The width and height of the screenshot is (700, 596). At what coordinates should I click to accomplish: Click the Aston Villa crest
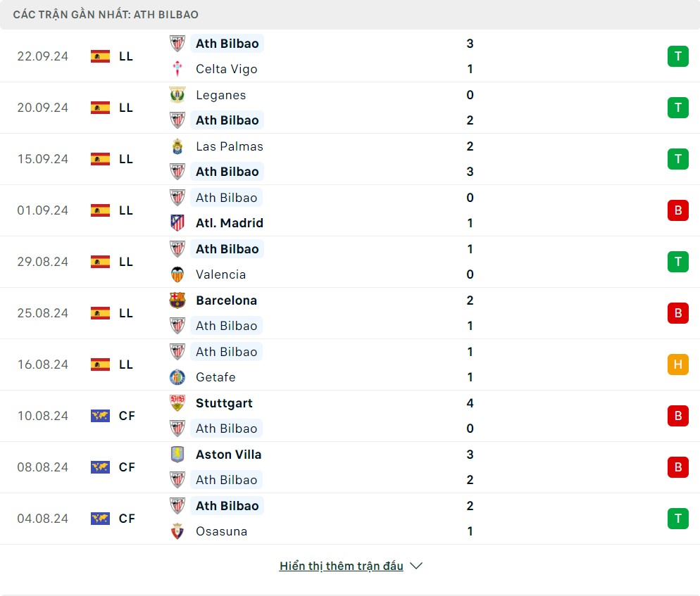pos(177,455)
